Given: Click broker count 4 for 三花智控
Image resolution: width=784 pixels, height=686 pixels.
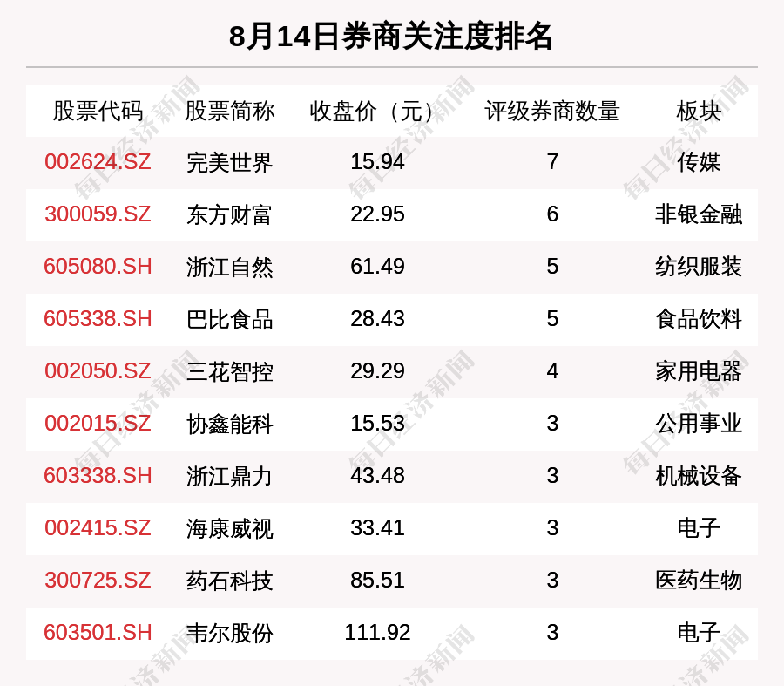Looking at the screenshot, I should (x=552, y=371).
